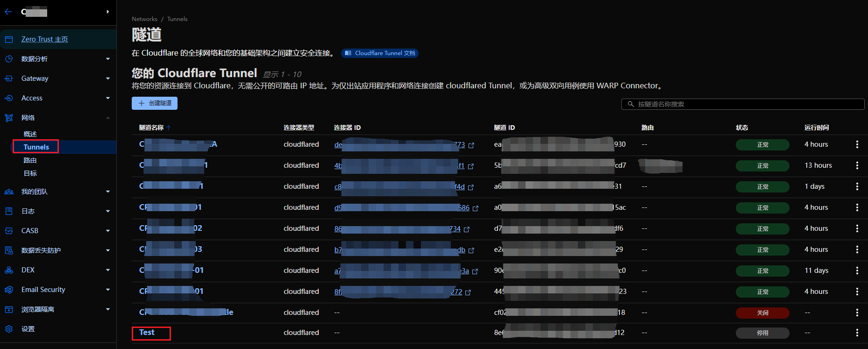Click the 11 days uptime cell
This screenshot has height=349, width=868.
[x=816, y=271]
